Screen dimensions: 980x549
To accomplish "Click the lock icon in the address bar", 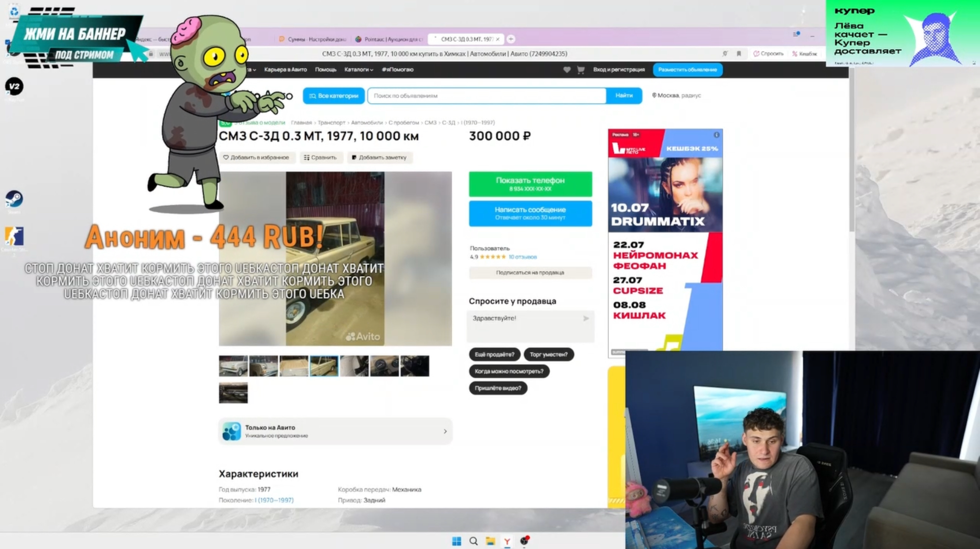I will click(x=151, y=54).
